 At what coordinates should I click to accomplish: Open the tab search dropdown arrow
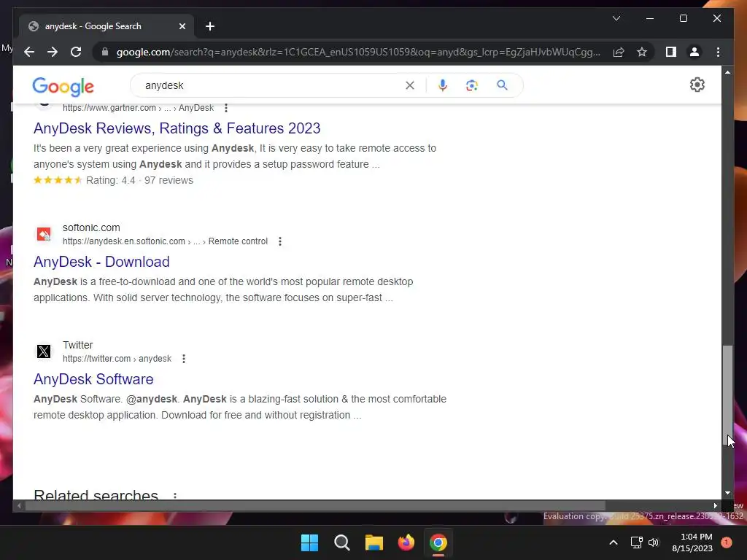point(616,18)
